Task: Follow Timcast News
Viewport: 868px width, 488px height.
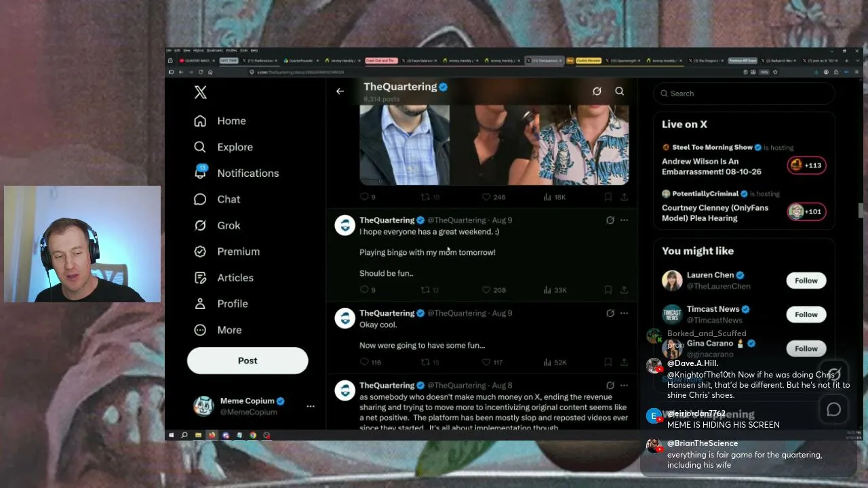Action: point(806,314)
